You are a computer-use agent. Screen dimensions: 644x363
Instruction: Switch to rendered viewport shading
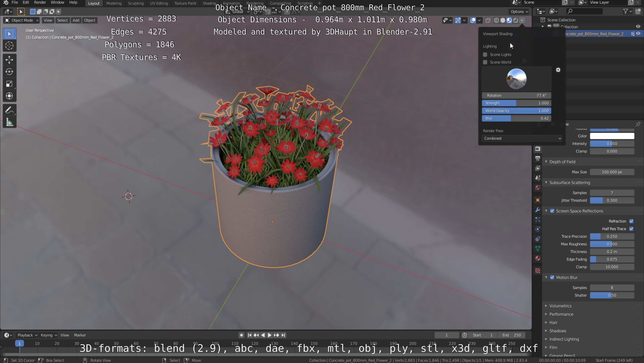pos(516,20)
